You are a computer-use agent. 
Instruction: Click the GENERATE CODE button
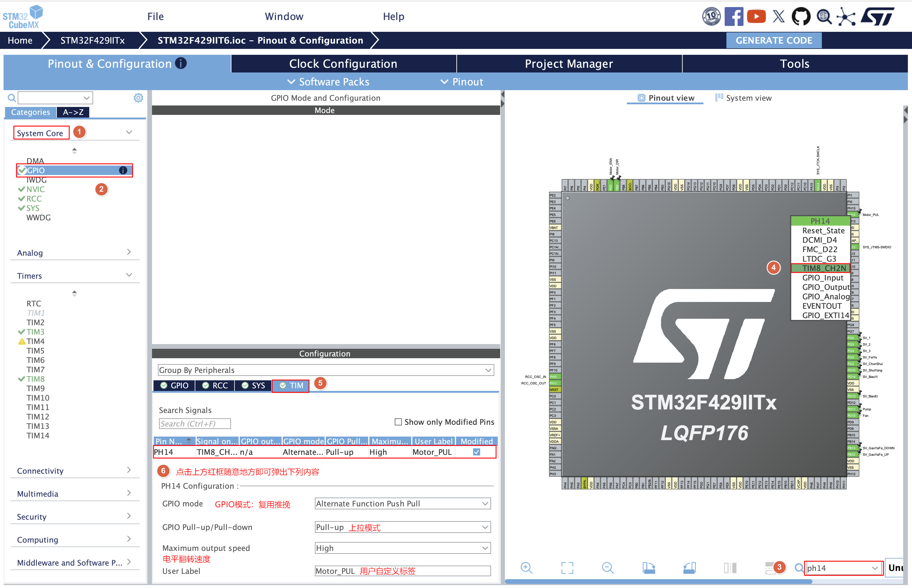774,40
